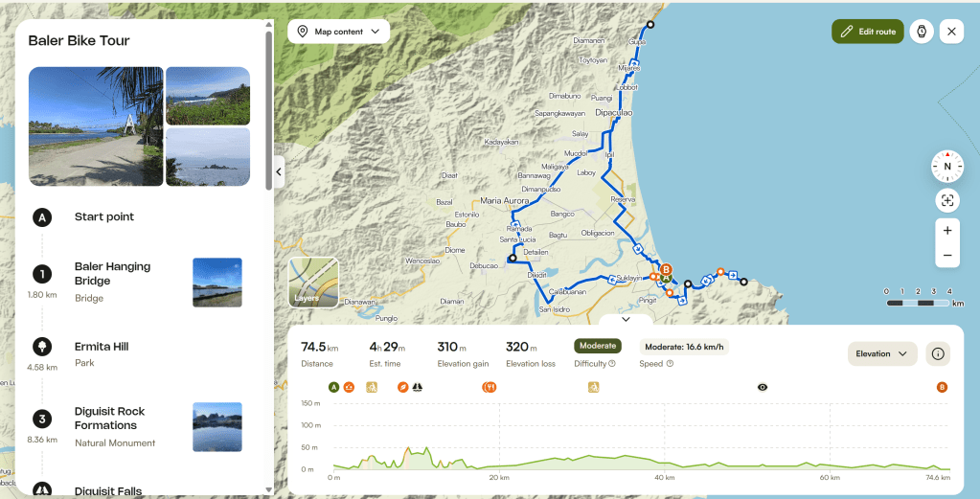Toggle the eye viewpoint marker on elevation profile
This screenshot has height=499, width=980.
coord(763,388)
